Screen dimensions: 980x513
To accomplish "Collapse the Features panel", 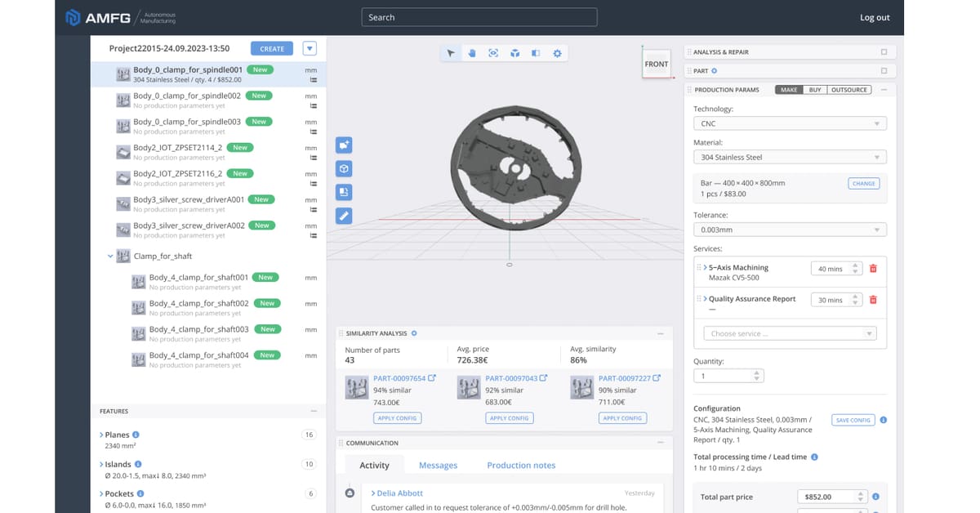I will 314,411.
